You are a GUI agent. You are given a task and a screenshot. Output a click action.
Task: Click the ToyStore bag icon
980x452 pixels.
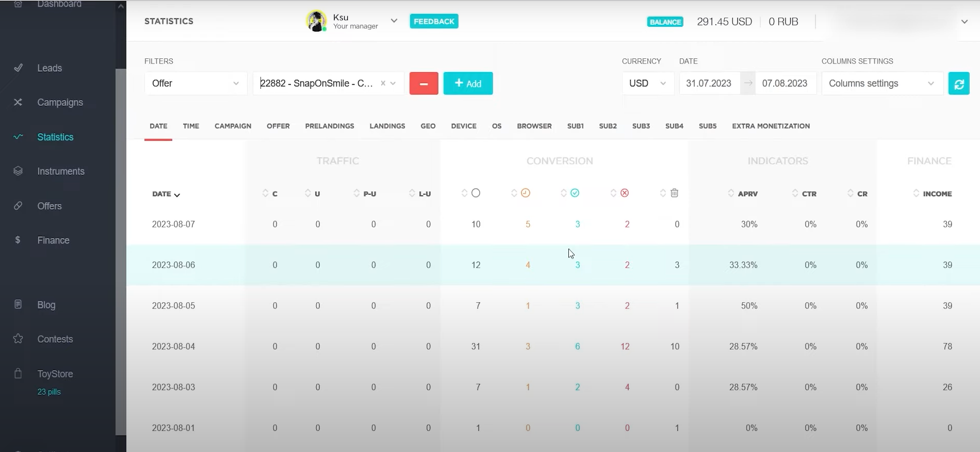coord(18,374)
